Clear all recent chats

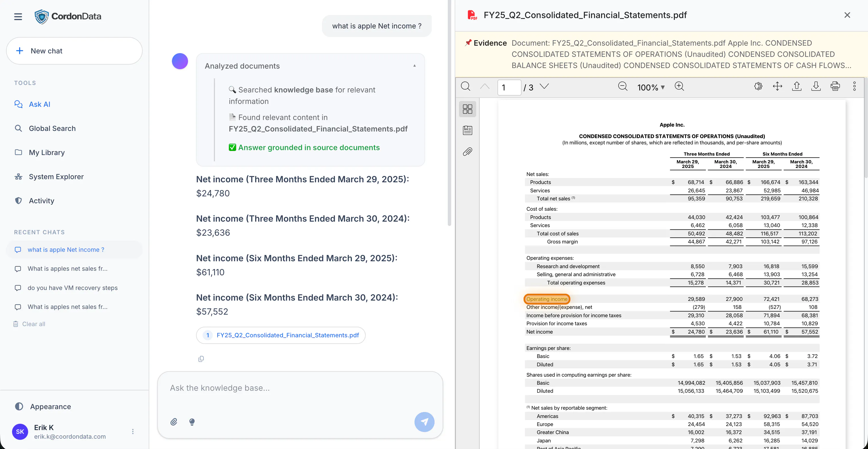29,324
